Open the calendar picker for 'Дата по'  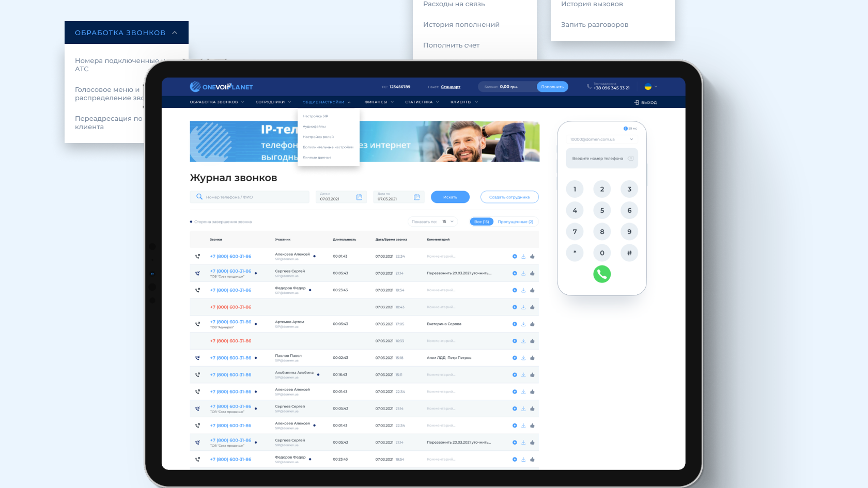tap(416, 197)
